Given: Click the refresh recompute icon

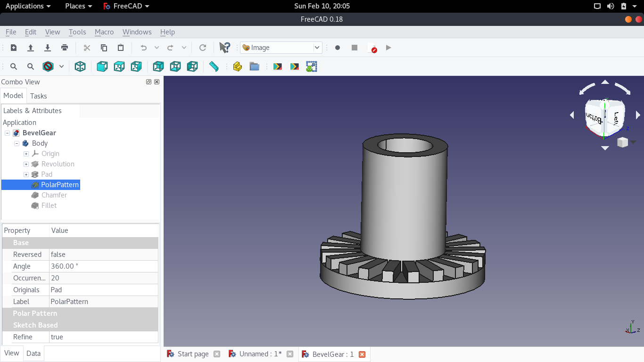Looking at the screenshot, I should tap(203, 48).
